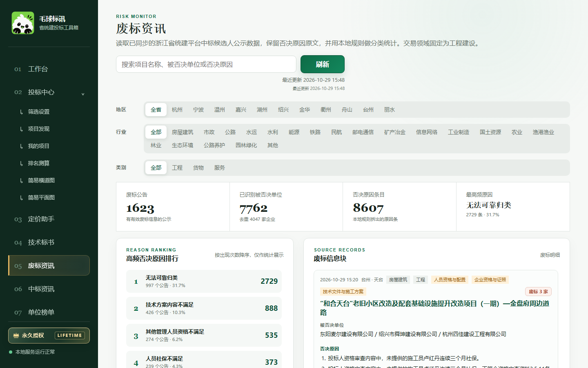This screenshot has width=588, height=368.
Task: Select the 市政 industry filter
Action: pos(209,132)
